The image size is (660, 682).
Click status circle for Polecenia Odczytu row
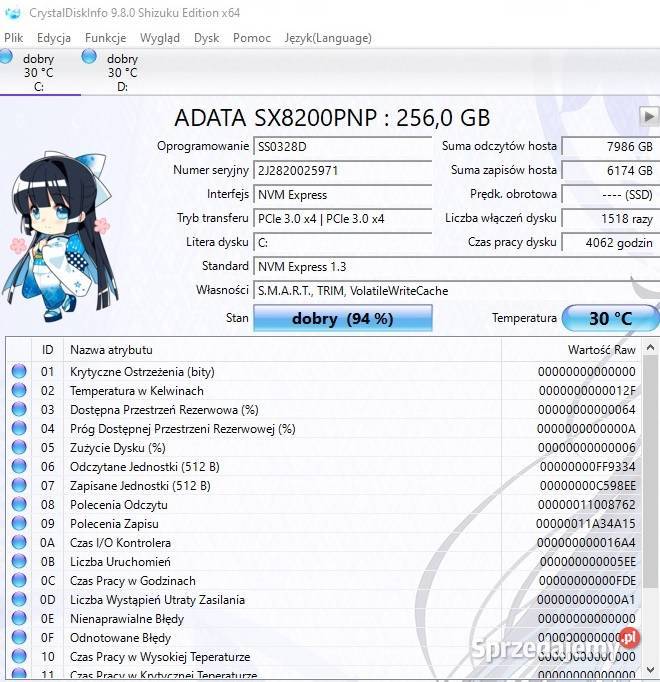19,505
